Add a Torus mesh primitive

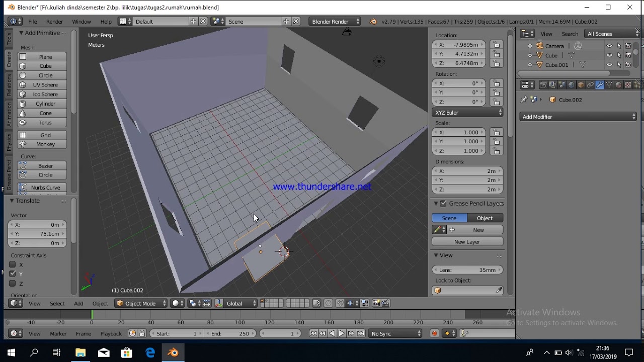[x=42, y=123]
